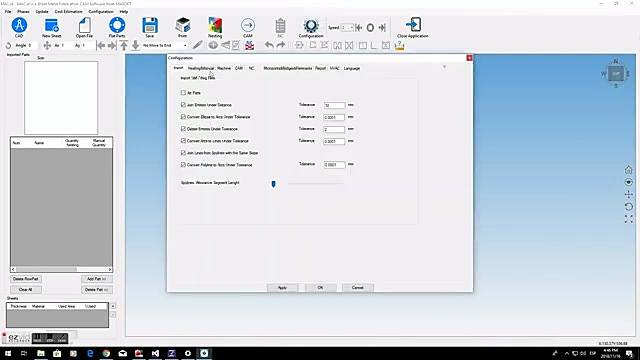640x360 pixels.
Task: Open Edge browser from the taskbar
Action: click(x=90, y=353)
